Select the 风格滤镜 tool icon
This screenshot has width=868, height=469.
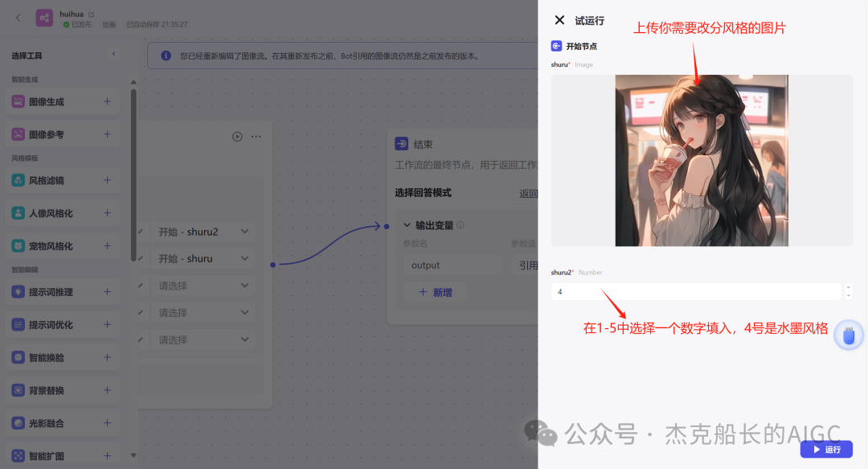click(18, 180)
